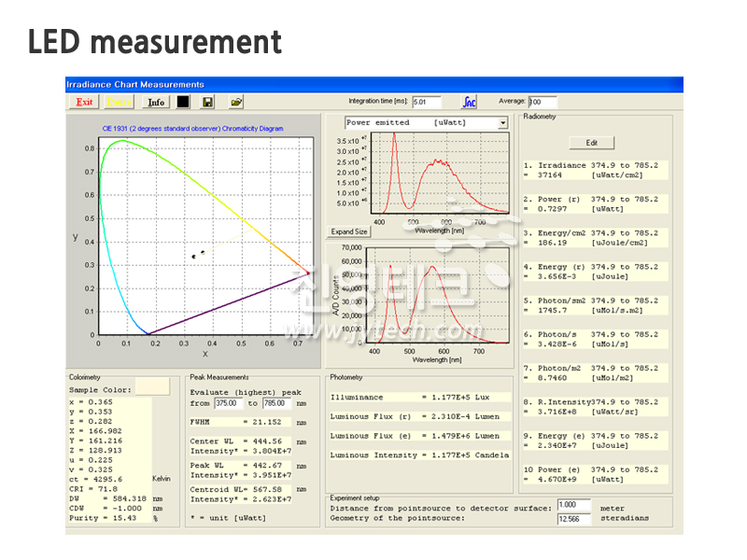The height and width of the screenshot is (560, 747).
Task: Click the floppy disk save icon
Action: coord(207,102)
